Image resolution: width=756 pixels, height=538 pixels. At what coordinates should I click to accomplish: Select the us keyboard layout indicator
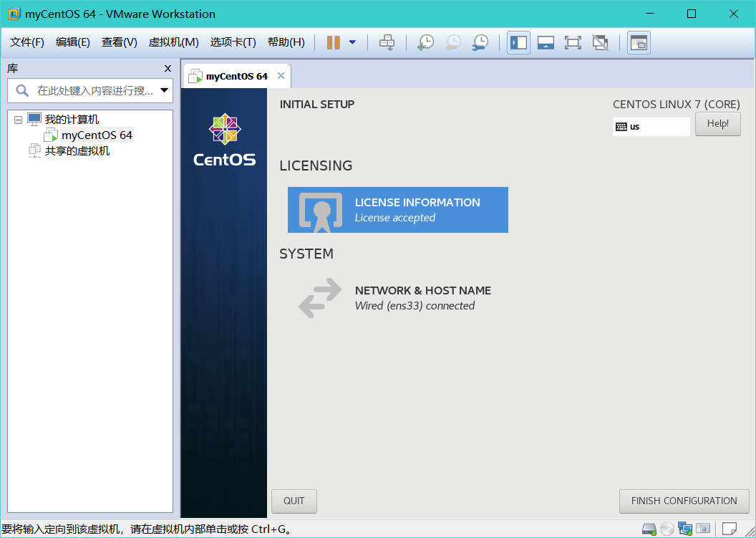[651, 126]
